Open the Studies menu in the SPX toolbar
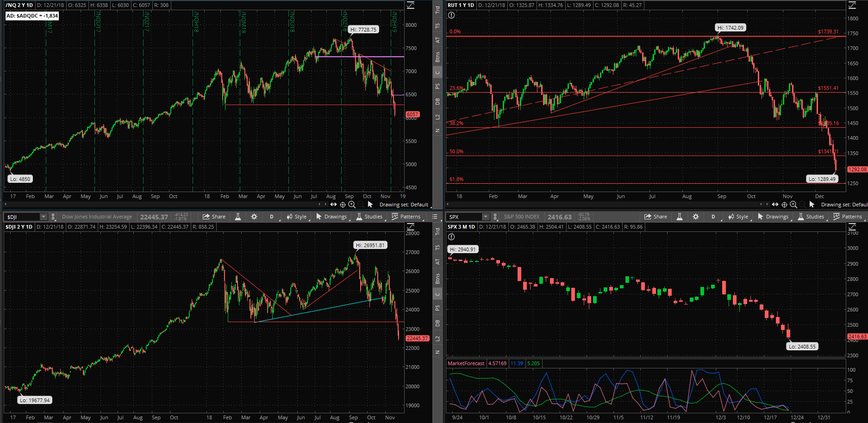The width and height of the screenshot is (868, 423). tap(811, 217)
